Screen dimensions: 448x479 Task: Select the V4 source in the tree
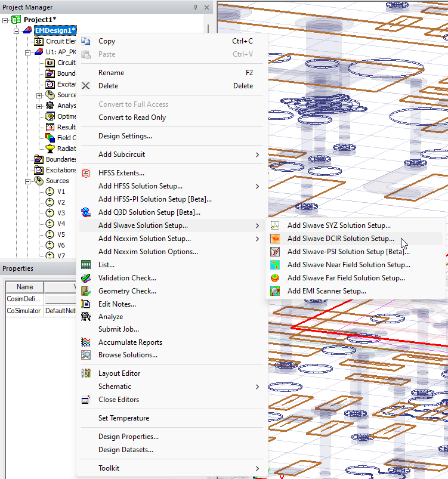click(61, 224)
